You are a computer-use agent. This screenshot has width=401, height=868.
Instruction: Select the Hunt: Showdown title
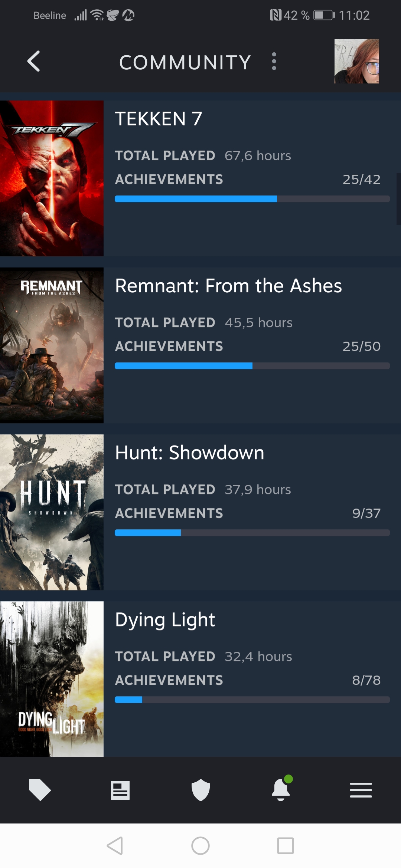[x=189, y=453]
